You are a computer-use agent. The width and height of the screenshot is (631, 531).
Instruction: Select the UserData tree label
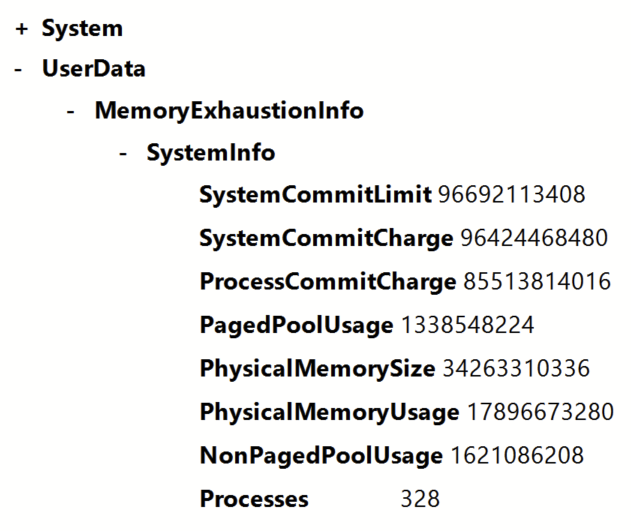(94, 68)
